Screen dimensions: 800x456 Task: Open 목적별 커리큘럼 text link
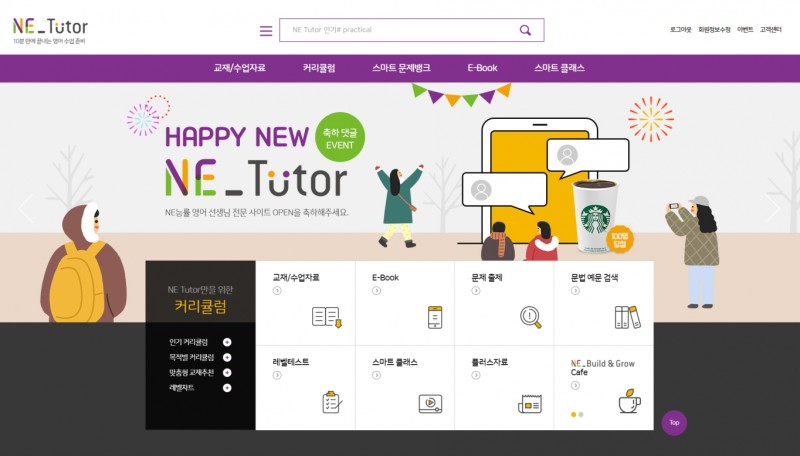[x=191, y=358]
